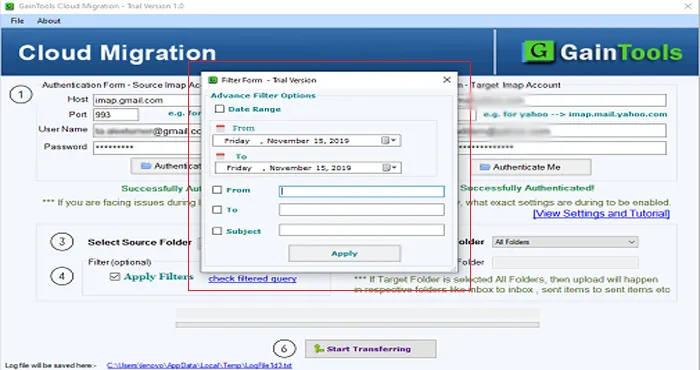This screenshot has width=700, height=370.
Task: Open the To date picker dropdown
Action: (391, 168)
